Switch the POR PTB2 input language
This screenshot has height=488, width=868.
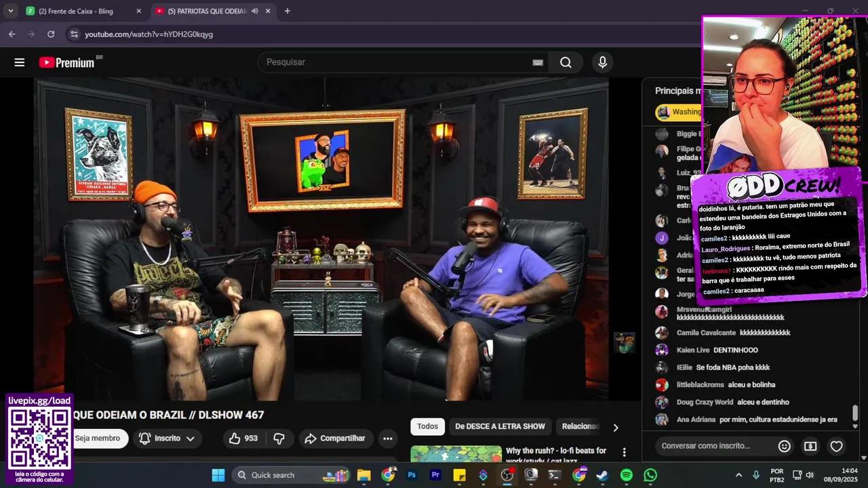[x=777, y=475]
